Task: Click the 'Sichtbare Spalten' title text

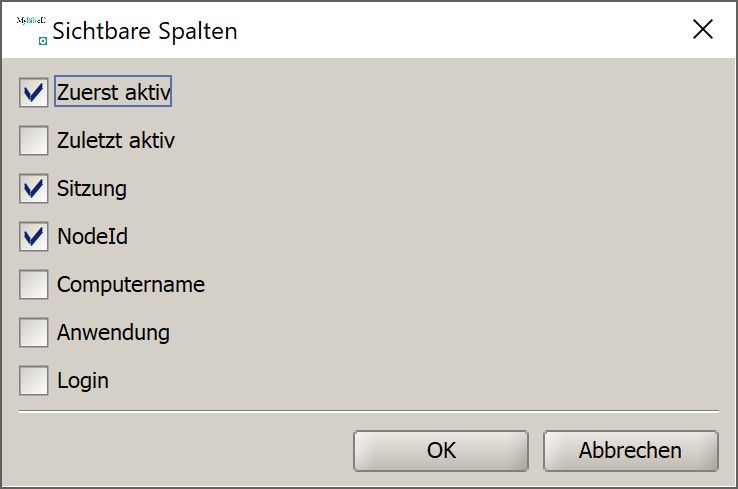Action: pos(145,31)
